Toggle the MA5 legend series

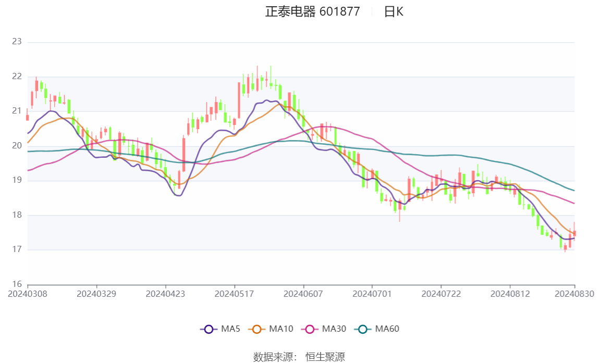click(x=220, y=329)
